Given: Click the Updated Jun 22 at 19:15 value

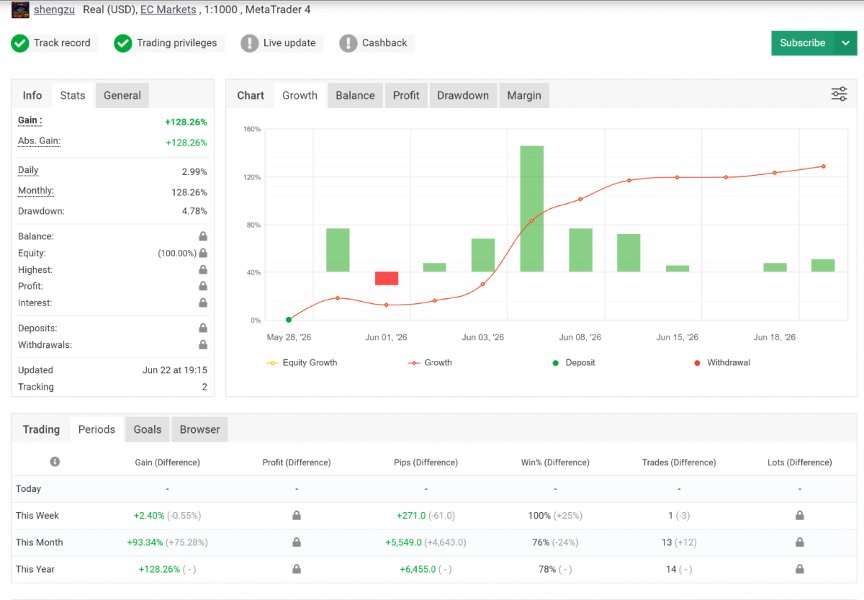Looking at the screenshot, I should click(175, 370).
